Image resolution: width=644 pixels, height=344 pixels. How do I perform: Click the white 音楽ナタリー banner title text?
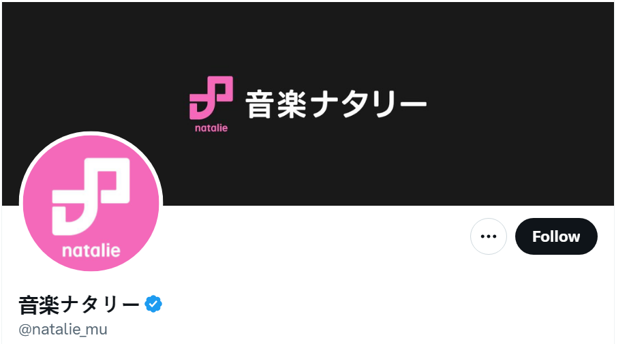(x=336, y=105)
